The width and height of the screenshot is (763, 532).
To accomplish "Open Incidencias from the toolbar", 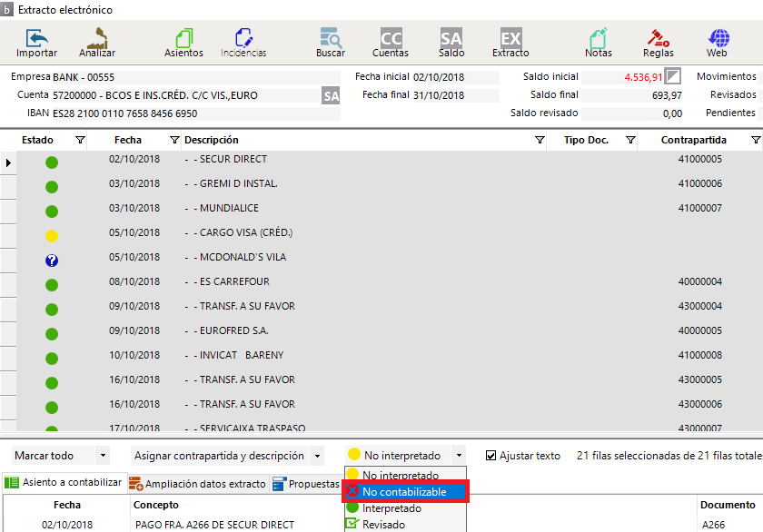I will point(243,43).
